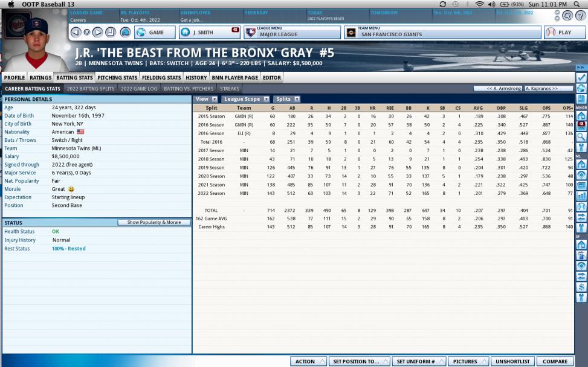Click the ML baseball diamond icon
The width and height of the screenshot is (588, 367).
[581, 174]
